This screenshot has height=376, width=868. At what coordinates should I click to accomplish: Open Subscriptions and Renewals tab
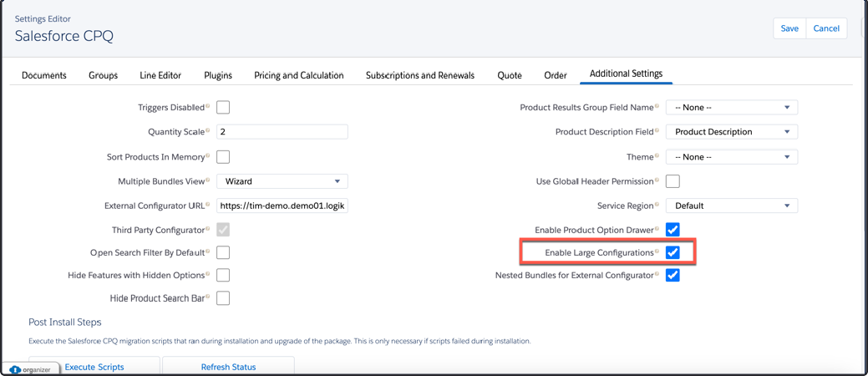click(420, 75)
